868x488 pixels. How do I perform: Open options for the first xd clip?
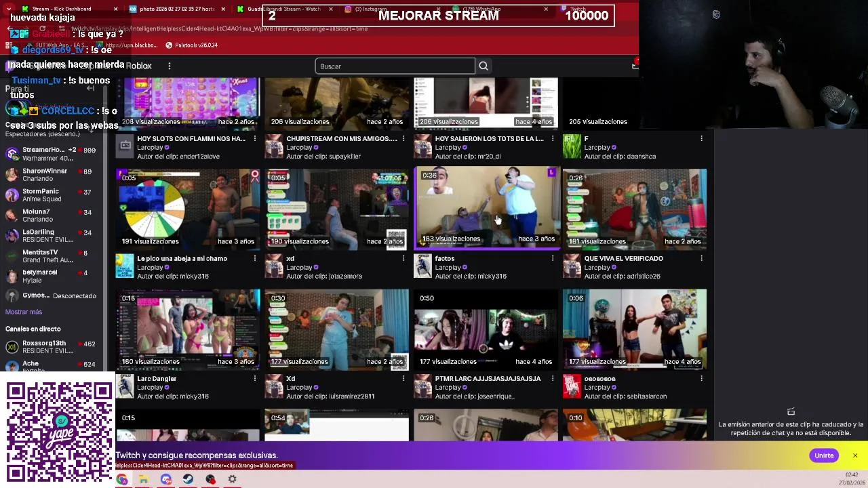(403, 258)
